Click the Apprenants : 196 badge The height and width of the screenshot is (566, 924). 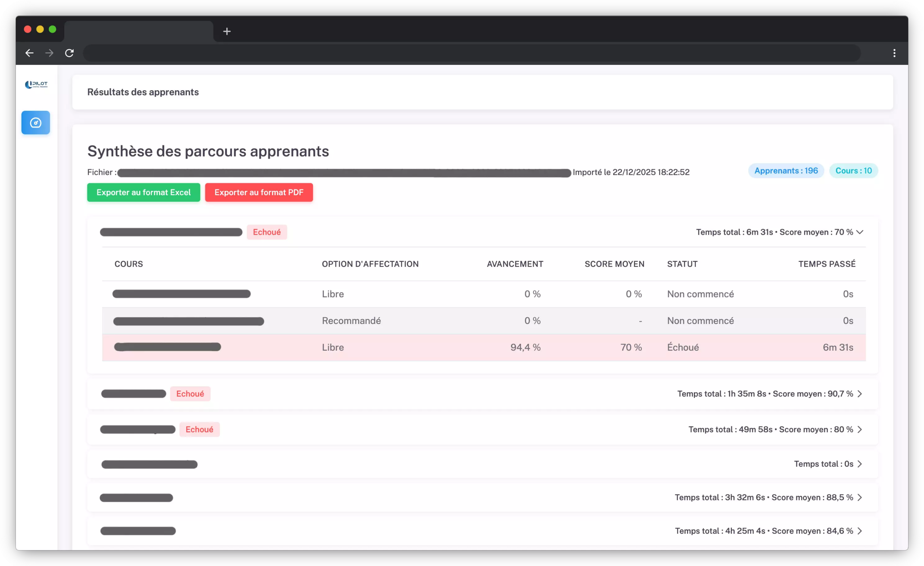click(786, 171)
